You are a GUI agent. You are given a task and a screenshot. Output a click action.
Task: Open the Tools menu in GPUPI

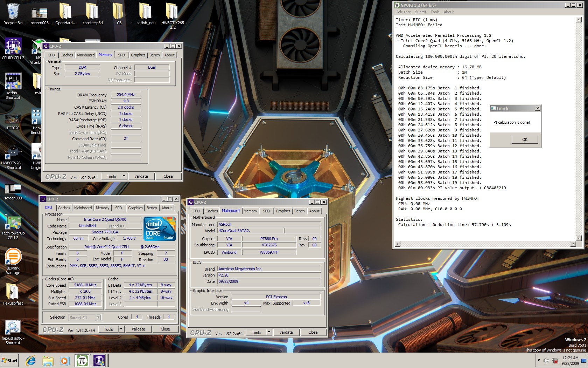435,12
